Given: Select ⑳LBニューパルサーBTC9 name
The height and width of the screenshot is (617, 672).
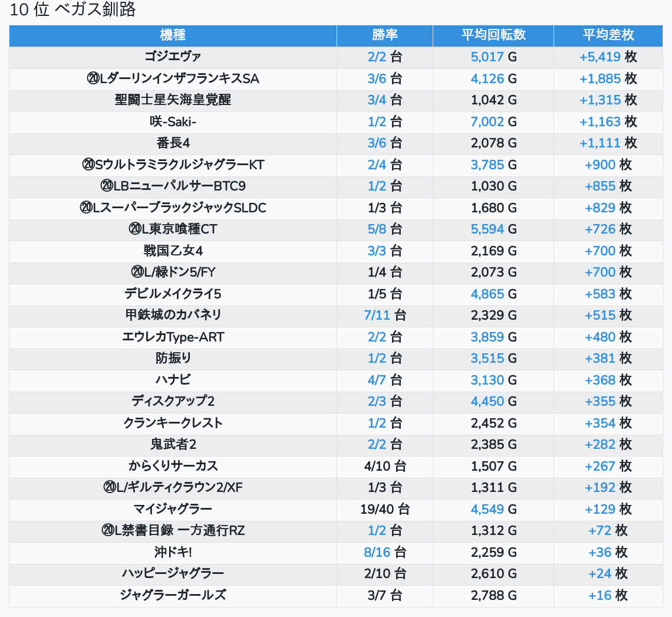Looking at the screenshot, I should click(x=173, y=186).
